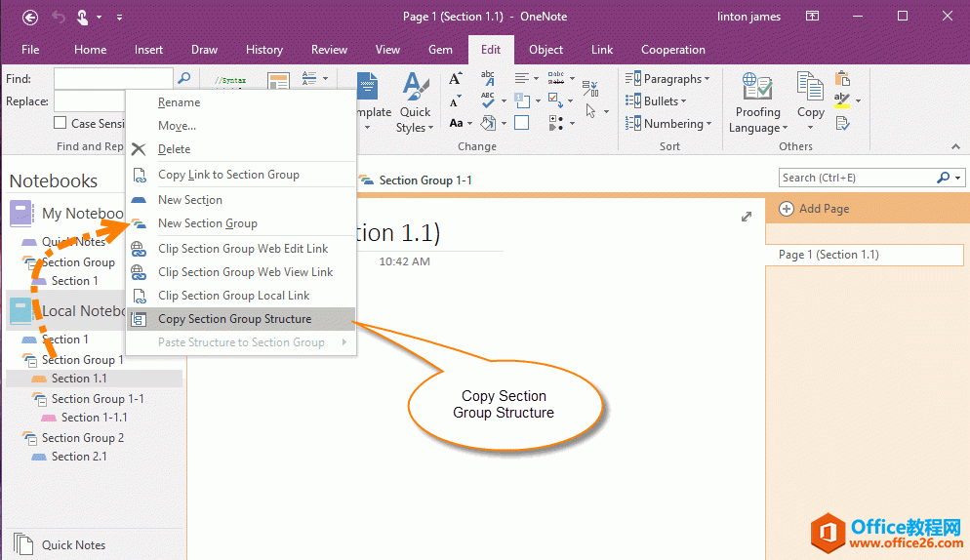Click the Quick Notes label at bottom
This screenshot has height=560, width=970.
tap(73, 544)
